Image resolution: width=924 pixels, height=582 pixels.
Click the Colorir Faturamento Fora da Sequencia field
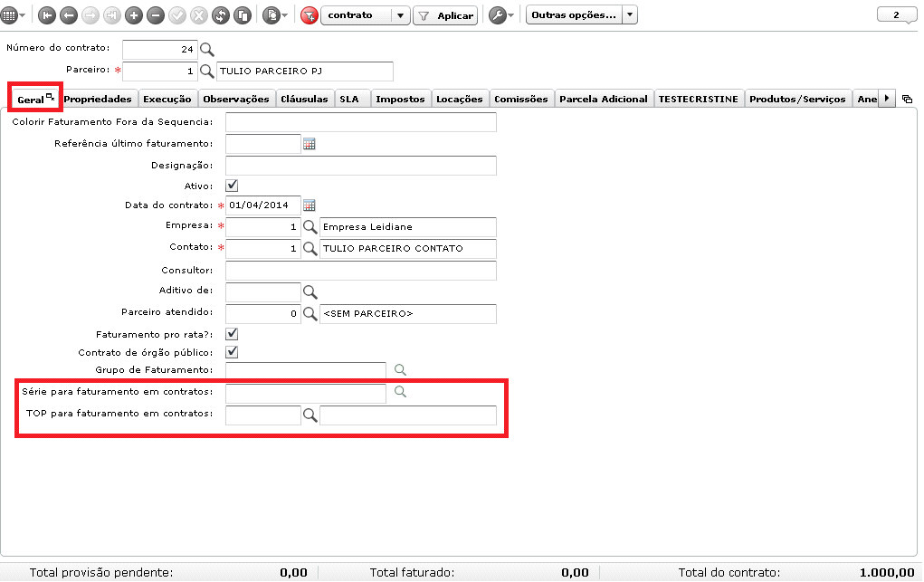click(x=361, y=122)
